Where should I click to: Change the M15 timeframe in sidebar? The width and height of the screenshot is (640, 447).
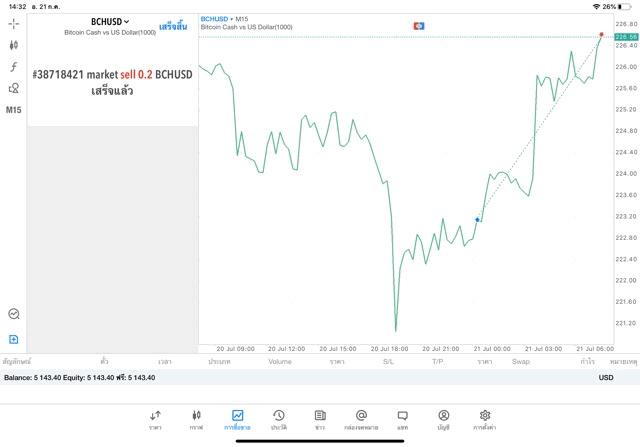pos(13,110)
